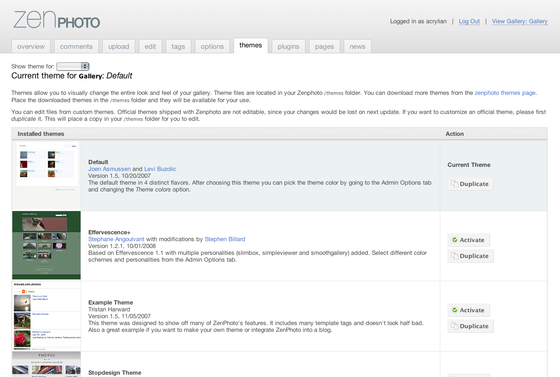Open Stephane Angoulvant author link
This screenshot has height=377, width=560.
[116, 239]
